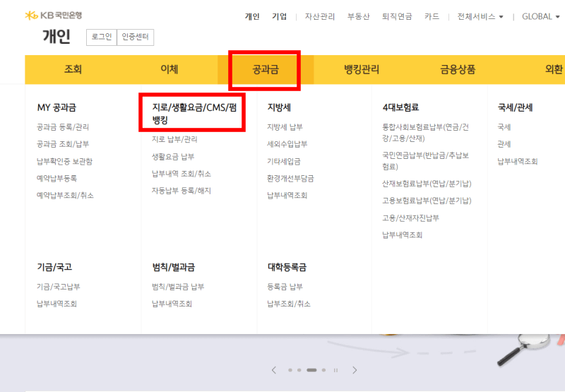
Task: Open the 이체 main tab
Action: point(169,69)
